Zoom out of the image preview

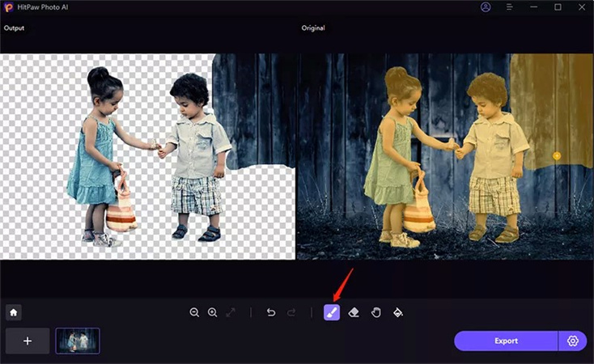194,312
